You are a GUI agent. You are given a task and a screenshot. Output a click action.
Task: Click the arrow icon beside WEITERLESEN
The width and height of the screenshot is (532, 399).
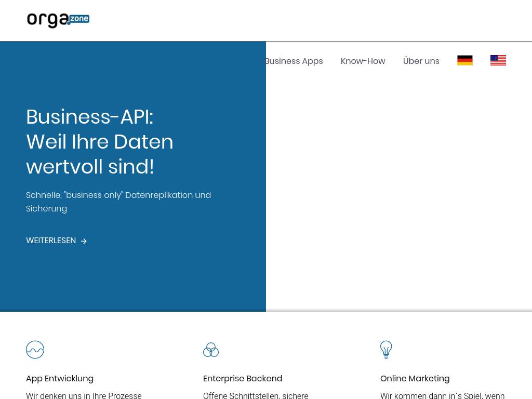pos(84,241)
